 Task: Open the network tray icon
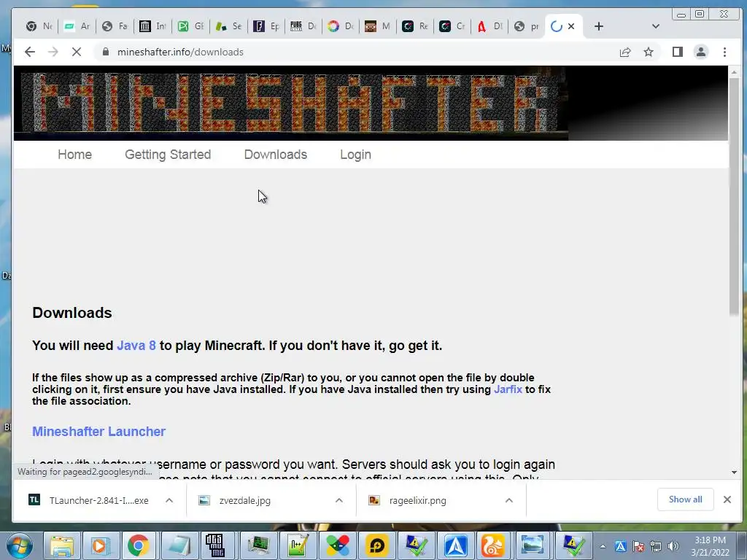[656, 546]
